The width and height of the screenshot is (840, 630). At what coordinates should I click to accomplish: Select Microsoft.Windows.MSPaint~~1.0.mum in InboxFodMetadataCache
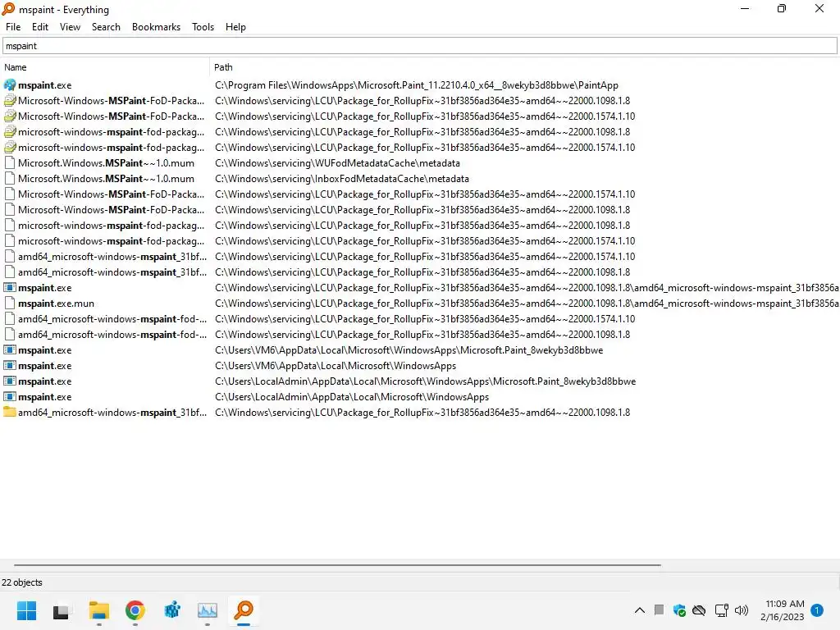(106, 178)
